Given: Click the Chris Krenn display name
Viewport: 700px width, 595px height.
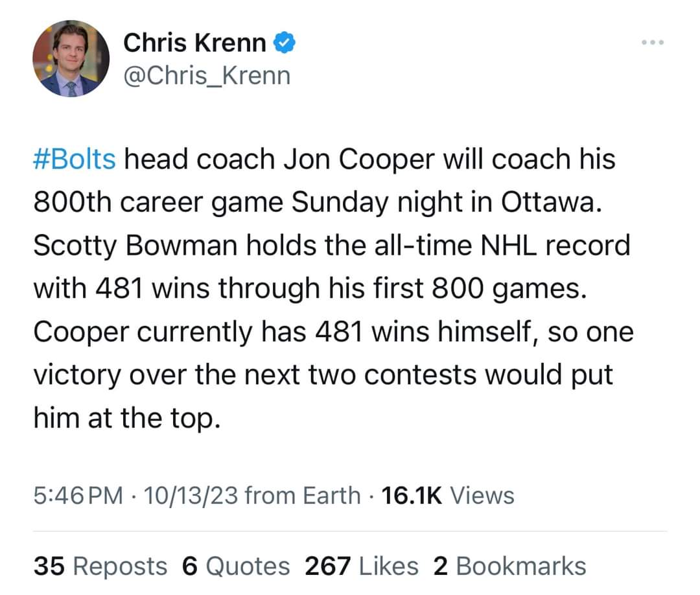Looking at the screenshot, I should click(x=194, y=43).
